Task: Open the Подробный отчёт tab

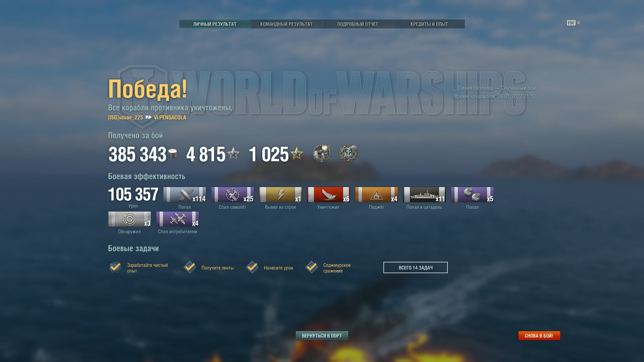Action: [x=358, y=24]
